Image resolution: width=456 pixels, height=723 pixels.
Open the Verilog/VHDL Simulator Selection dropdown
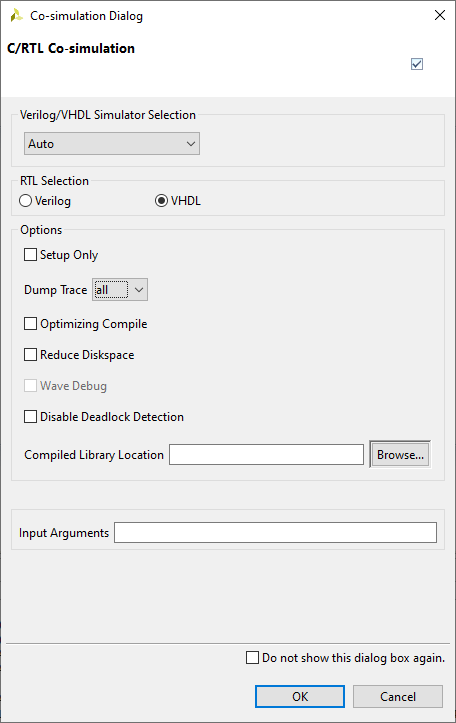[112, 144]
